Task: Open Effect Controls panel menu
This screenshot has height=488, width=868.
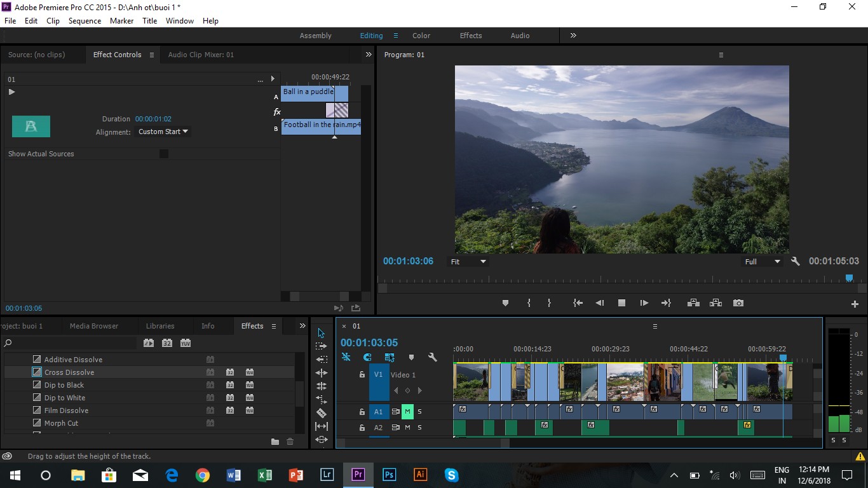Action: (152, 55)
